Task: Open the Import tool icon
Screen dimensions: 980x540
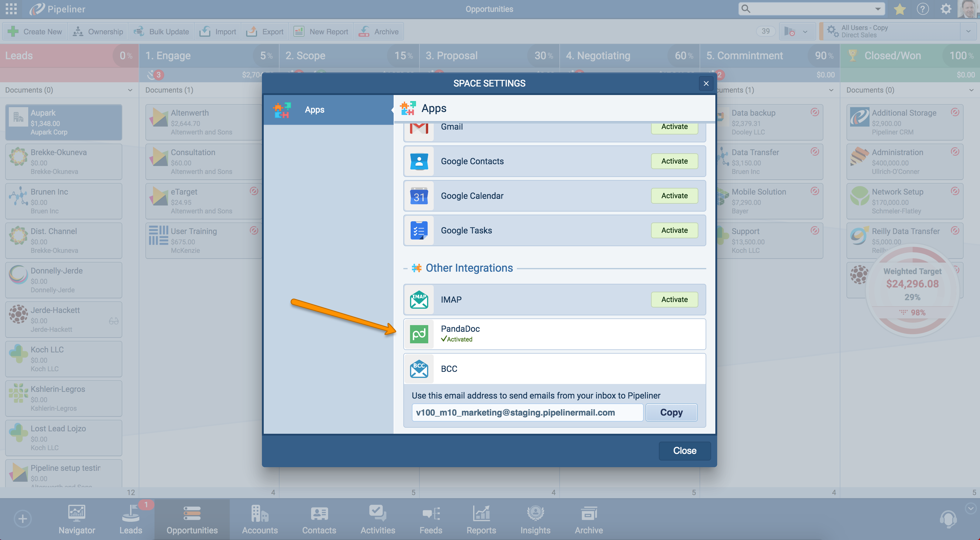Action: [x=206, y=31]
